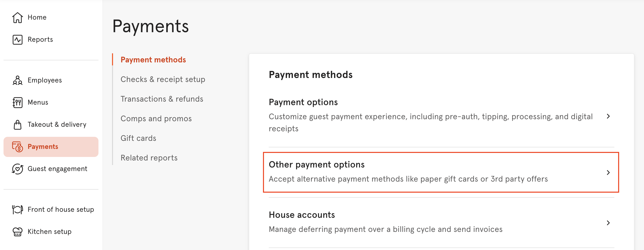Select the Payment methods tab
This screenshot has width=644, height=250.
[x=153, y=60]
